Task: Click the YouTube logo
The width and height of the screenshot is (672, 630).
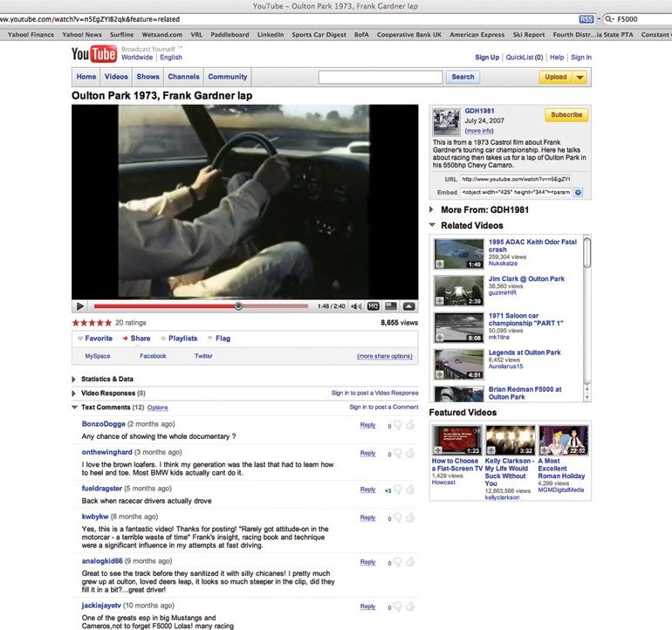Action: [93, 55]
